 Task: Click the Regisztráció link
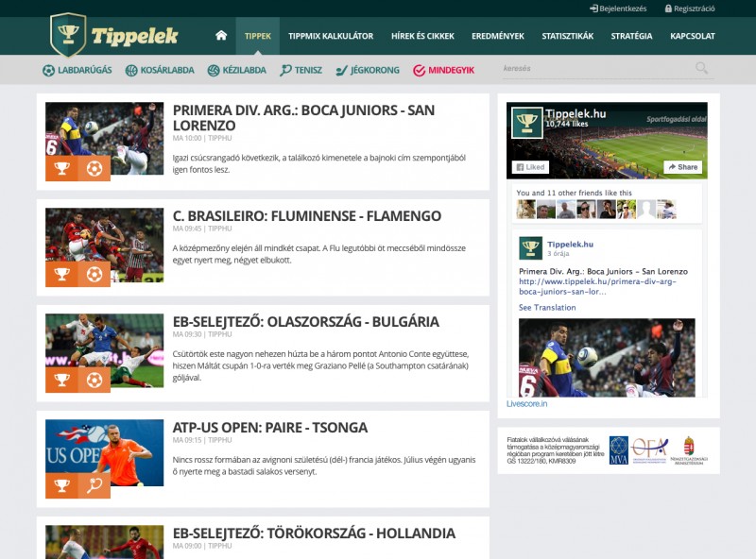click(690, 8)
